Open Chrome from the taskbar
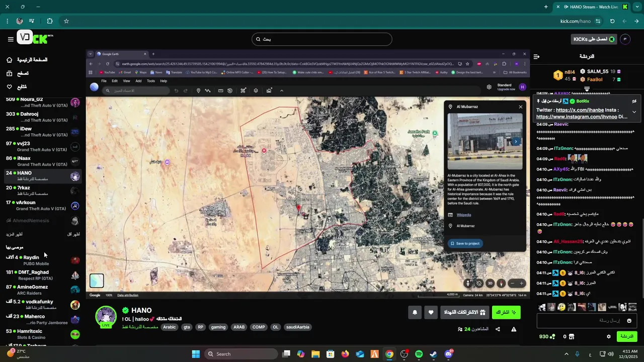Viewport: 644px width, 362px height. tap(389, 354)
